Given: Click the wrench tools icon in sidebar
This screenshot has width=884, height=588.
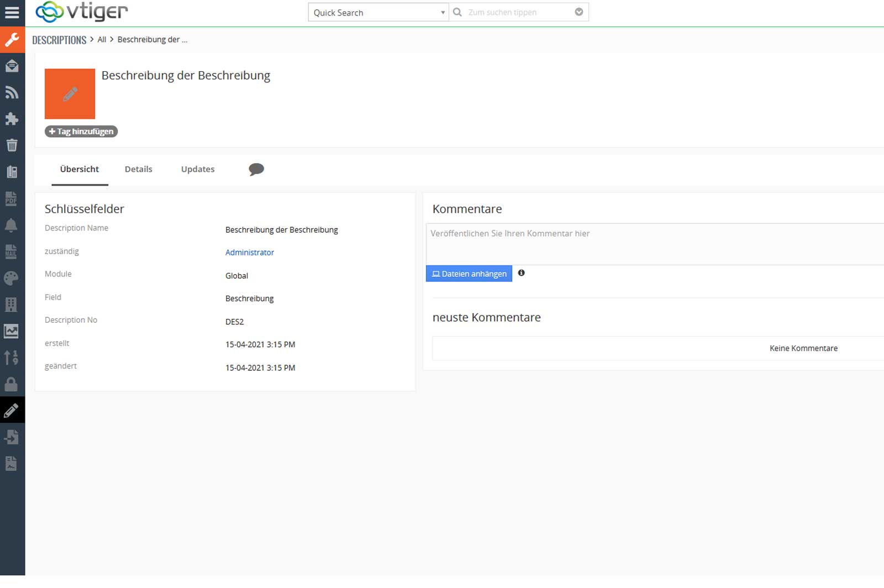Looking at the screenshot, I should 12,40.
